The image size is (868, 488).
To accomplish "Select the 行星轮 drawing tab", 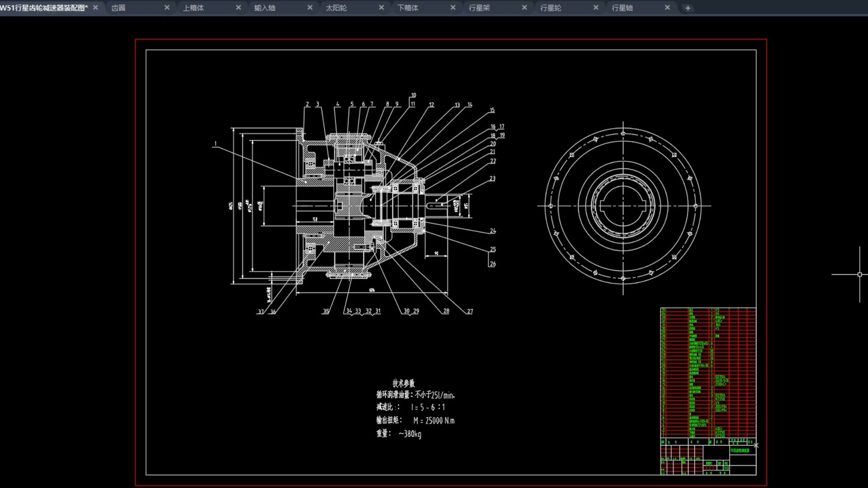I will (551, 8).
